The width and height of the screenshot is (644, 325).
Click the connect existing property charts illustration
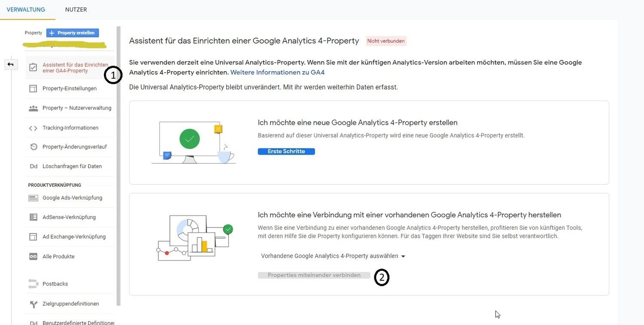(x=195, y=237)
